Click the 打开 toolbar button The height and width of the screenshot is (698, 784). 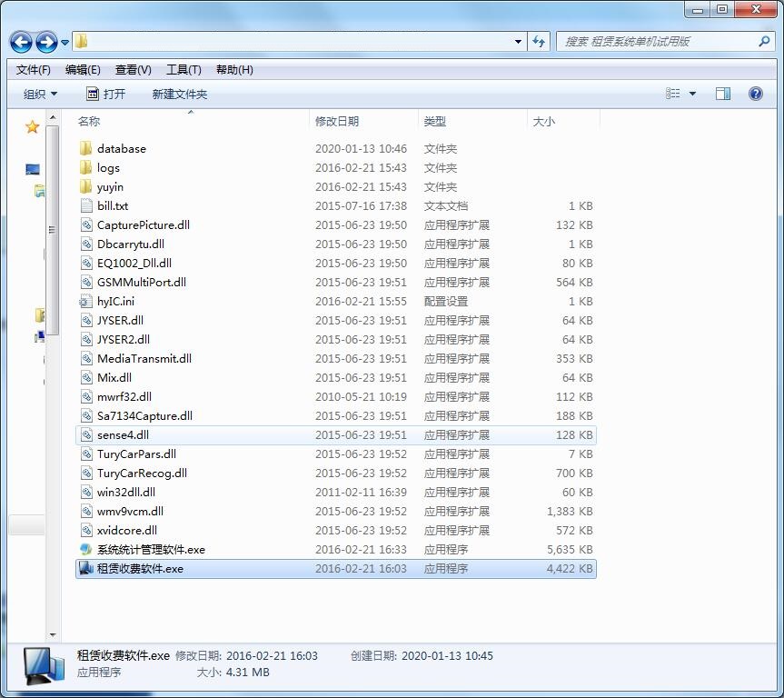[x=106, y=95]
